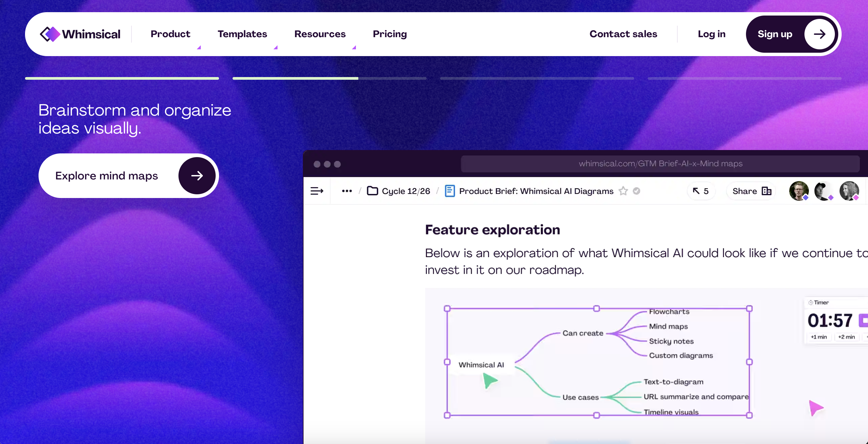868x444 pixels.
Task: Click the checkmark status icon
Action: pyautogui.click(x=636, y=191)
